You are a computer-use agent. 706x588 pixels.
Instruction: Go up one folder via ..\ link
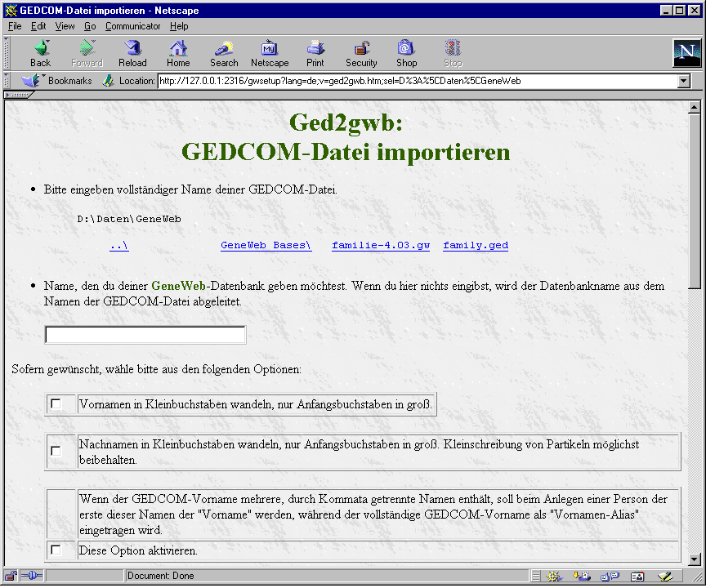[118, 245]
